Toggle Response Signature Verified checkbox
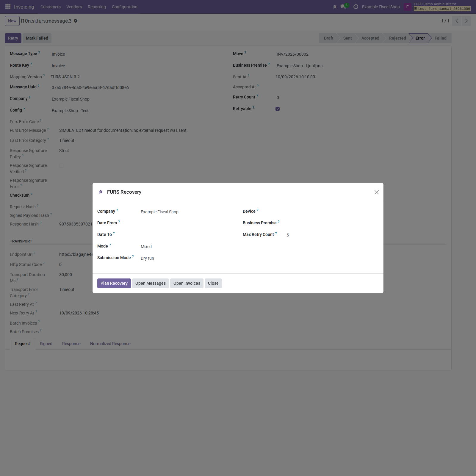Image resolution: width=476 pixels, height=476 pixels. (x=61, y=166)
